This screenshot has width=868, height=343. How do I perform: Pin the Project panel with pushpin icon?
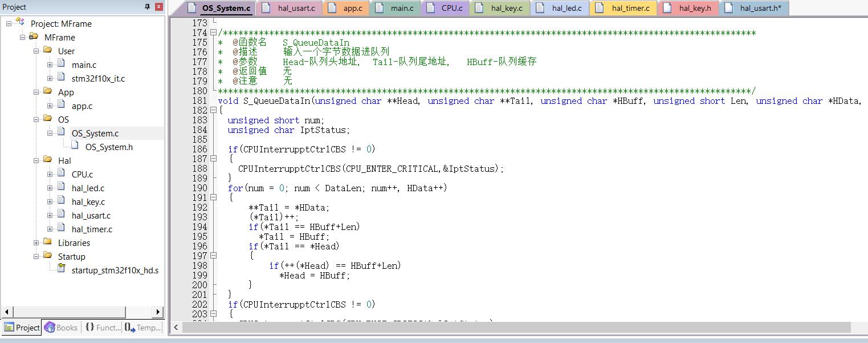coord(148,7)
